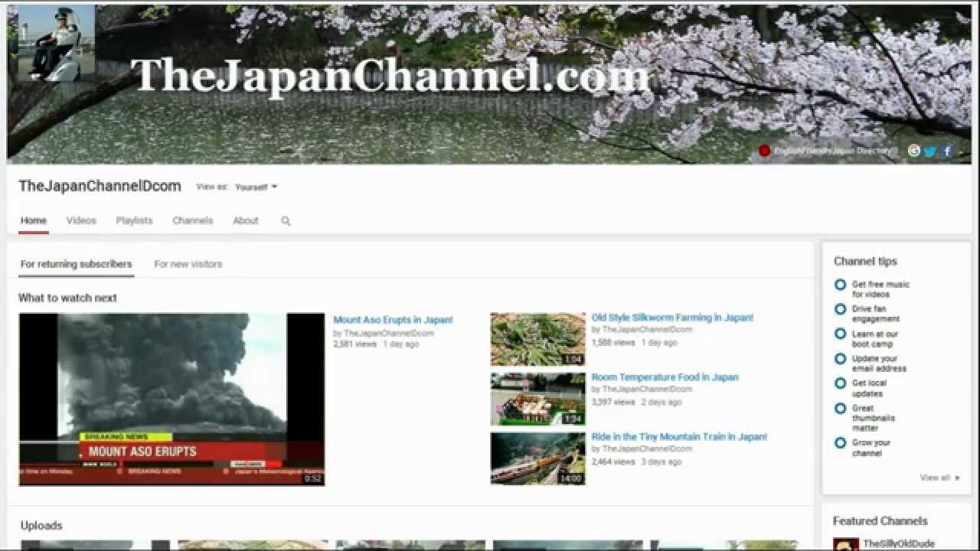Play the Mount Aso Erupts video thumbnail
This screenshot has width=980, height=551.
(x=171, y=399)
